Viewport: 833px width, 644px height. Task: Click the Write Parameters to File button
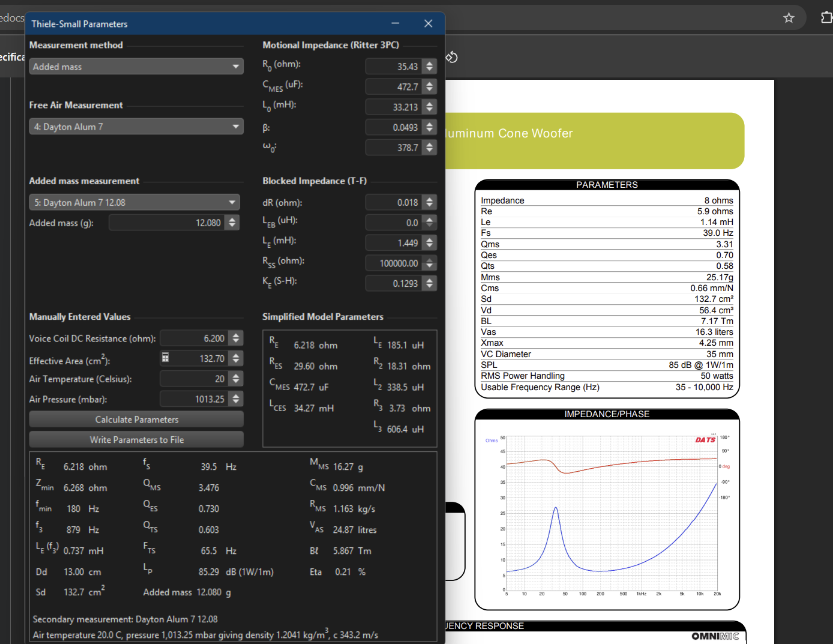pos(136,440)
